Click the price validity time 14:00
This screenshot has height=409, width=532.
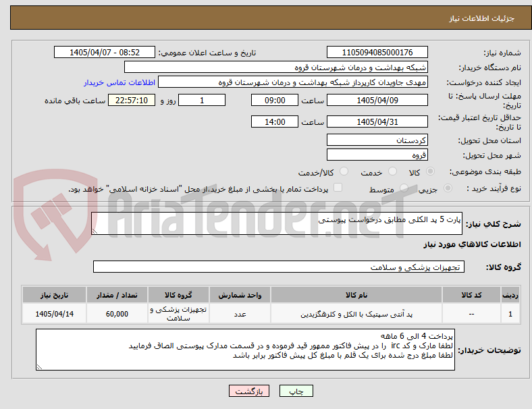(x=275, y=121)
